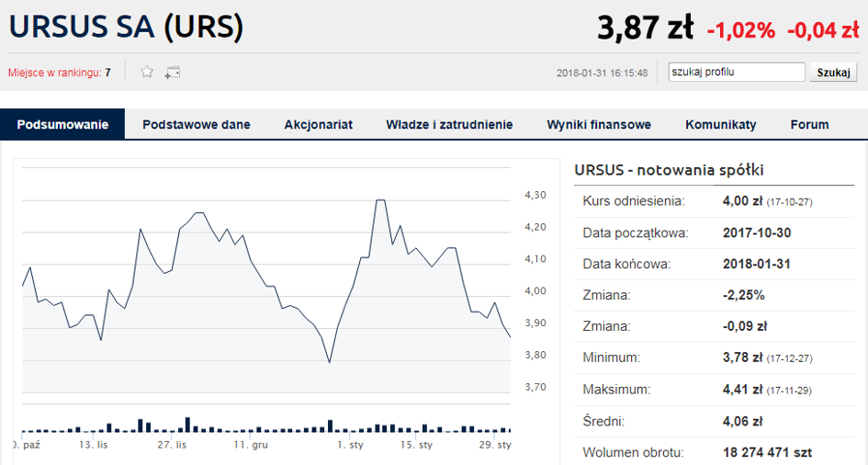Click the 'Miejsce w rankingu: 7' link
Image resolution: width=868 pixels, height=465 pixels.
(x=59, y=73)
